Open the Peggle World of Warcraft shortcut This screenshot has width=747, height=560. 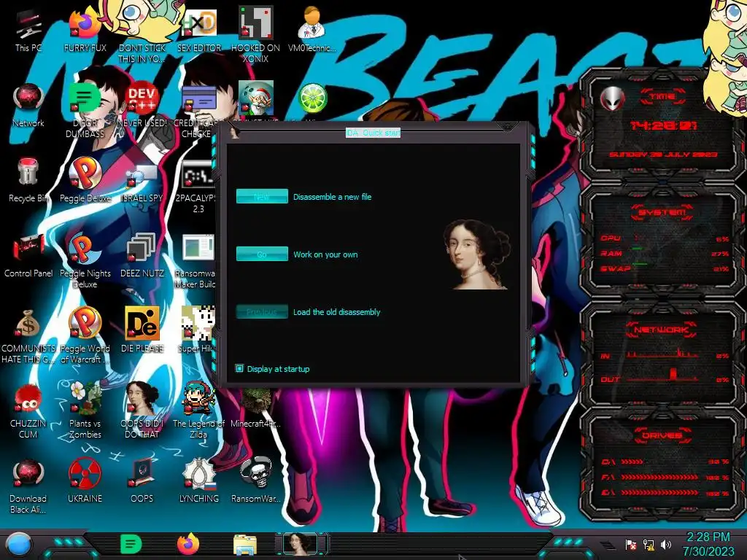pos(85,335)
